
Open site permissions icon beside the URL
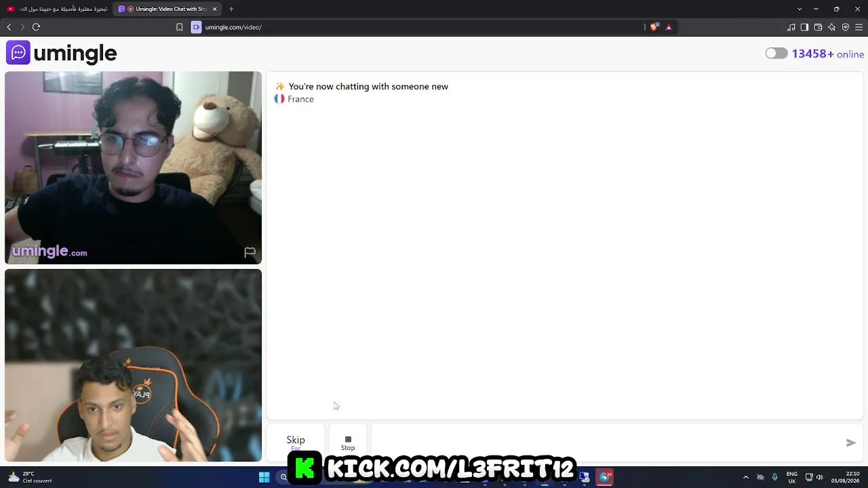click(196, 27)
